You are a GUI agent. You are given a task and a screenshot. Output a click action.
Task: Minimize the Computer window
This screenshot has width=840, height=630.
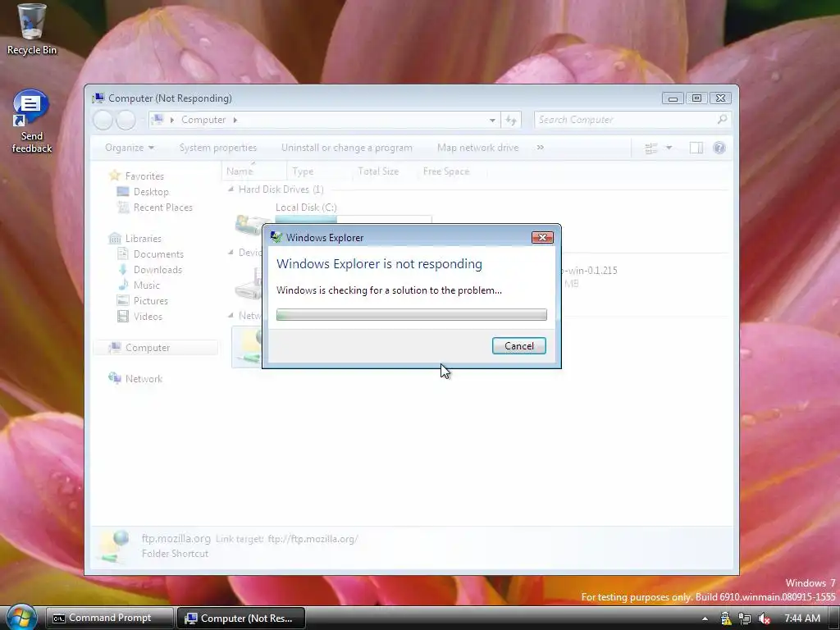coord(673,98)
